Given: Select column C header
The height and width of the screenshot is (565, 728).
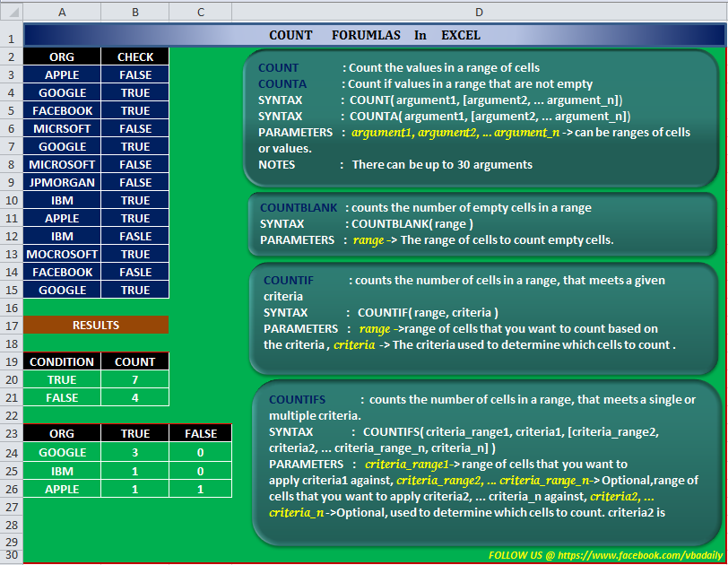Looking at the screenshot, I should click(x=201, y=12).
